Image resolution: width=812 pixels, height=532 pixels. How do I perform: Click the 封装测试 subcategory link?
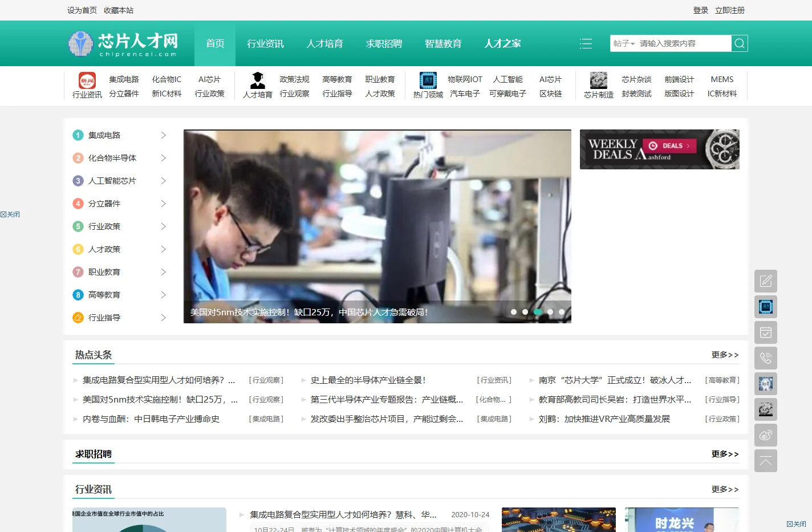pyautogui.click(x=636, y=94)
